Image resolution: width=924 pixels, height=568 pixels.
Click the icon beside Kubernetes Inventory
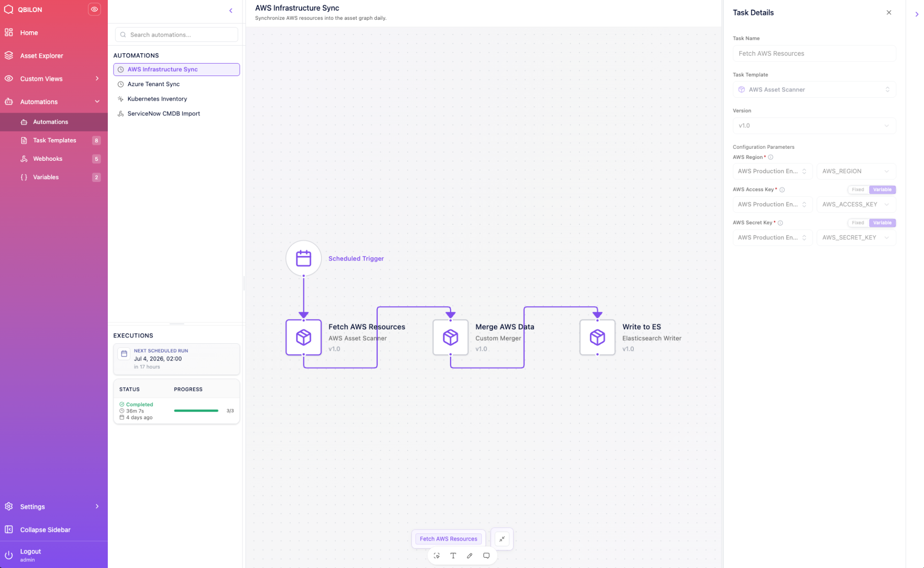[x=121, y=99]
